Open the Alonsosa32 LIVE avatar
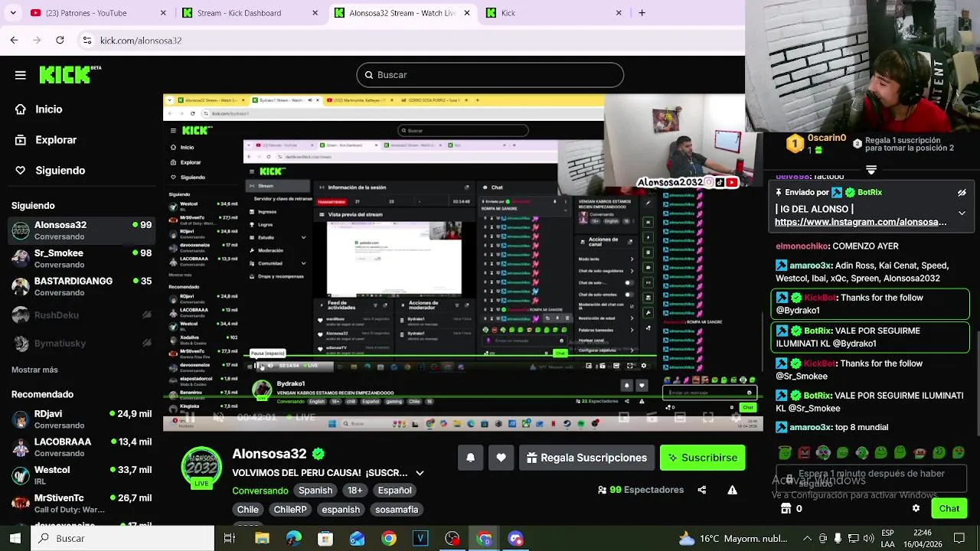 click(201, 467)
